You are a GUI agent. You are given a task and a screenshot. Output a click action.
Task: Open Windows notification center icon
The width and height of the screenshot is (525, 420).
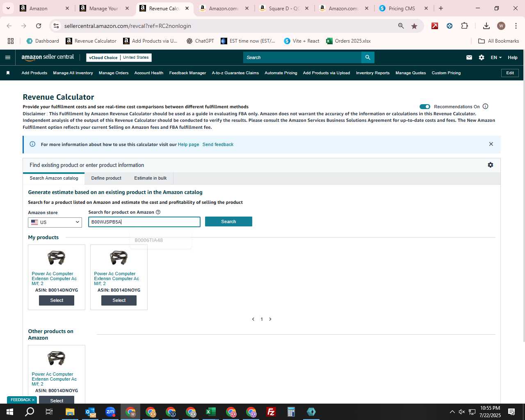click(511, 412)
